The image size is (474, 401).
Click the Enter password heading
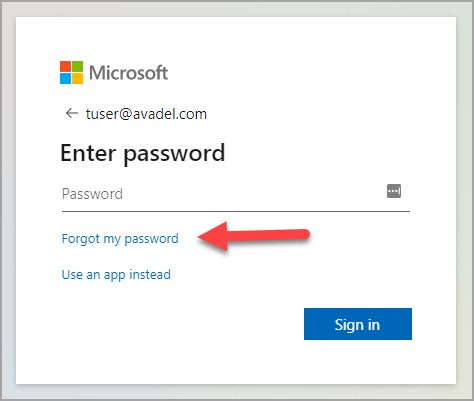point(143,153)
